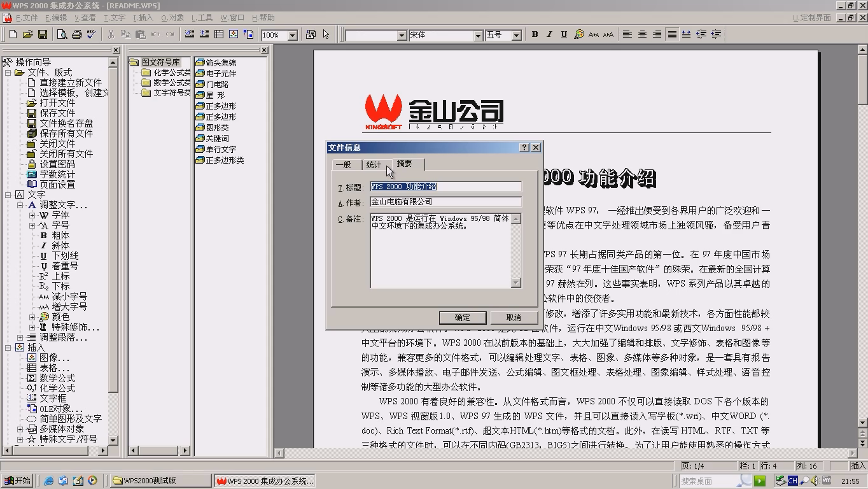Center-align text using the toolbar icon
This screenshot has height=489, width=868.
642,34
